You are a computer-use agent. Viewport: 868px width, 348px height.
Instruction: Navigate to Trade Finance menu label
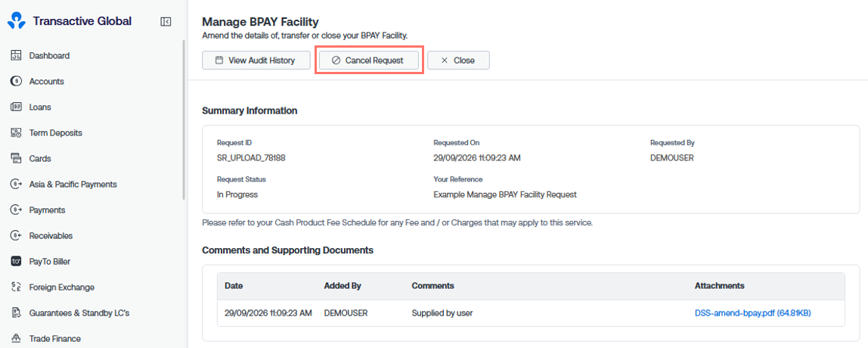(x=54, y=339)
